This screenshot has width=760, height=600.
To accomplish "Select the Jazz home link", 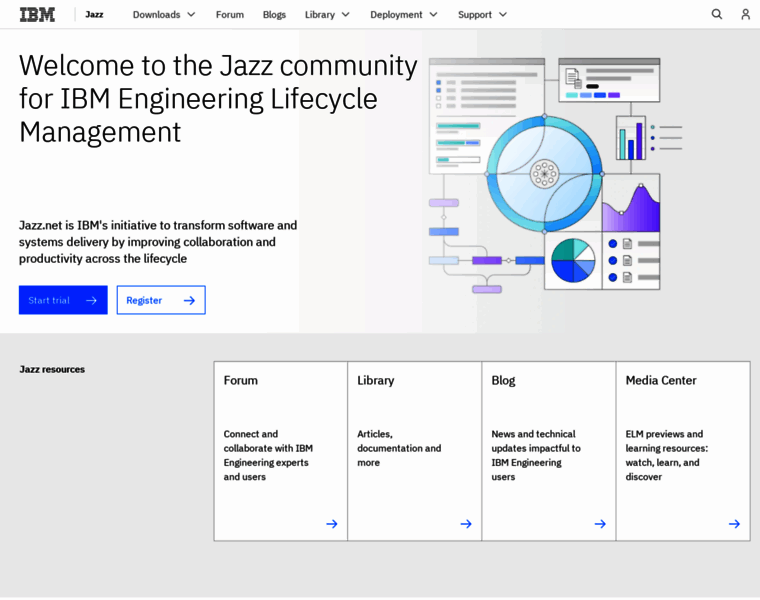I will [94, 15].
